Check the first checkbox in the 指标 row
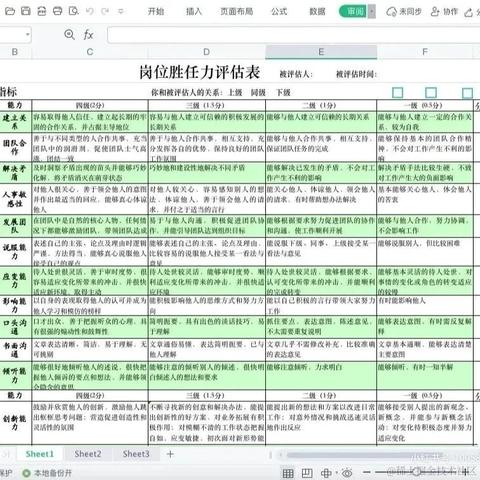Image resolution: width=480 pixels, height=480 pixels. [x=397, y=92]
